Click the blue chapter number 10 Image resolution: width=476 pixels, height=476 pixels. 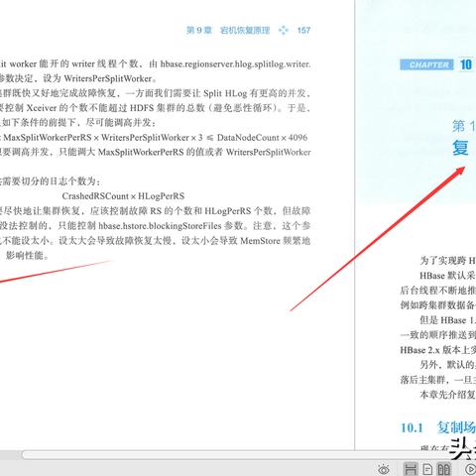[x=466, y=64]
